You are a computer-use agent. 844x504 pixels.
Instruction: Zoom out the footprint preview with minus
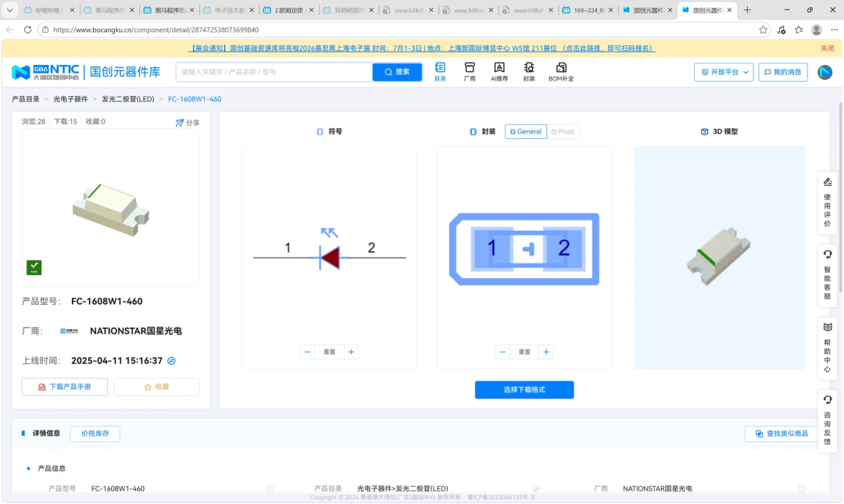(x=502, y=352)
